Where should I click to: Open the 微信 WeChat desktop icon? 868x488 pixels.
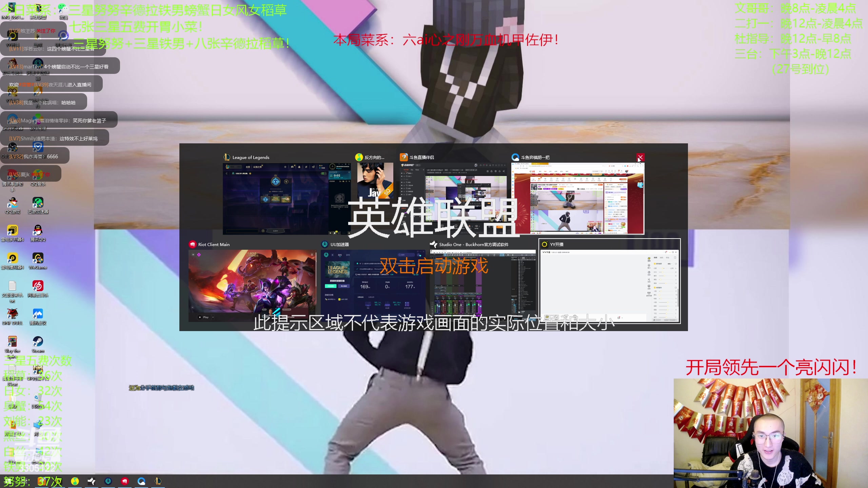click(x=63, y=11)
